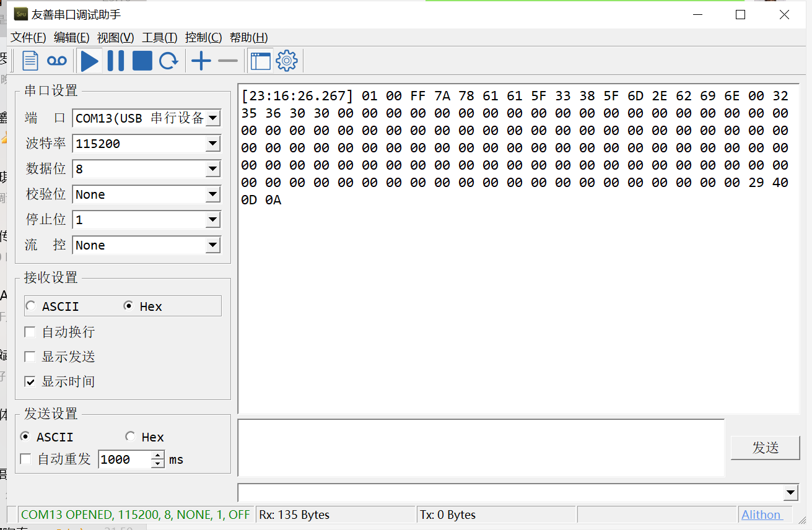Screen dimensions: 812x530
Task: Enable the 自动换行 checkbox
Action: pos(30,332)
